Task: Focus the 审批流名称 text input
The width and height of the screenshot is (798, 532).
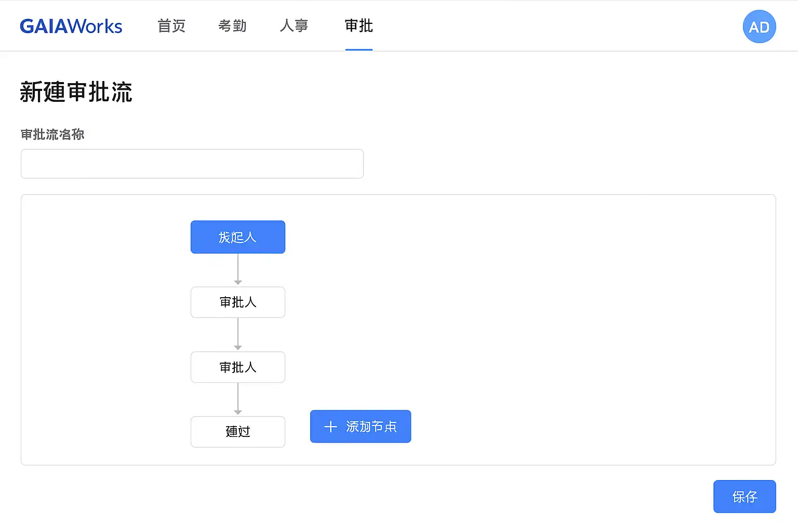Action: coord(192,164)
